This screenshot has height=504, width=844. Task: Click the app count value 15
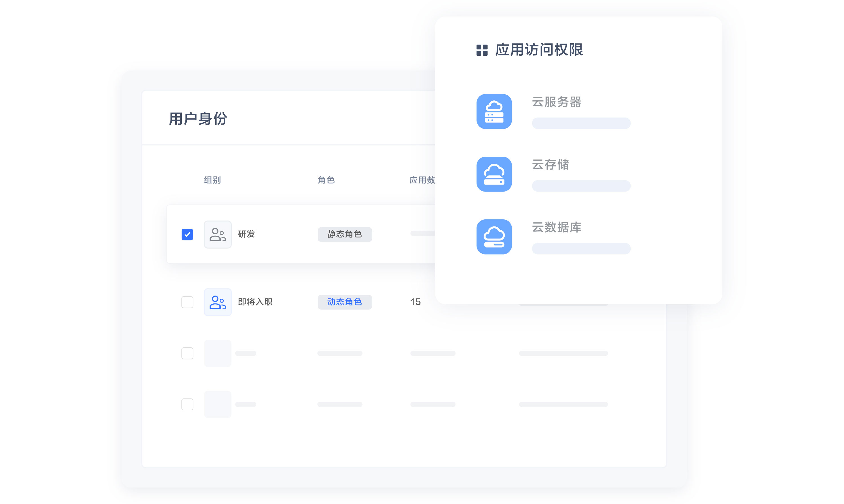click(x=415, y=301)
